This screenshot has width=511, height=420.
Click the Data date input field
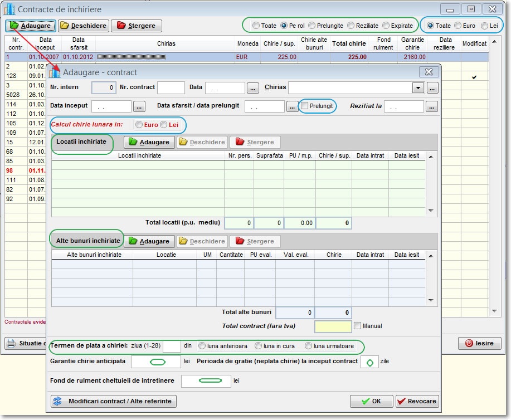pos(225,87)
